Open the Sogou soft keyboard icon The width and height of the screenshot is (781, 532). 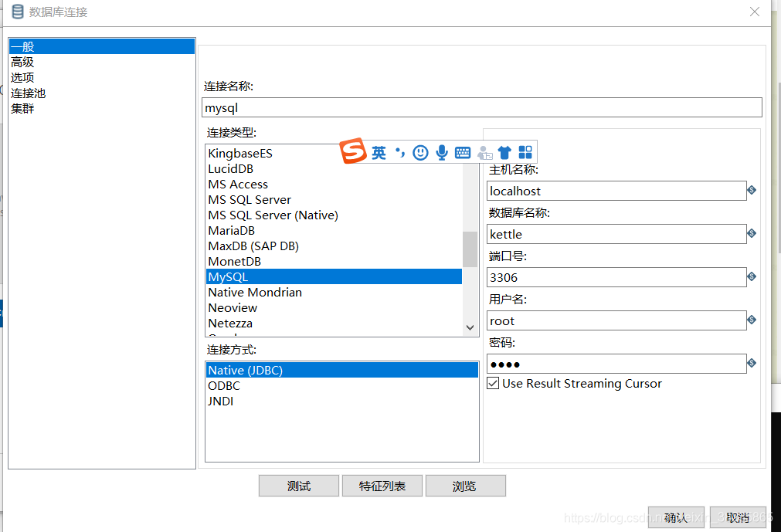pyautogui.click(x=463, y=153)
